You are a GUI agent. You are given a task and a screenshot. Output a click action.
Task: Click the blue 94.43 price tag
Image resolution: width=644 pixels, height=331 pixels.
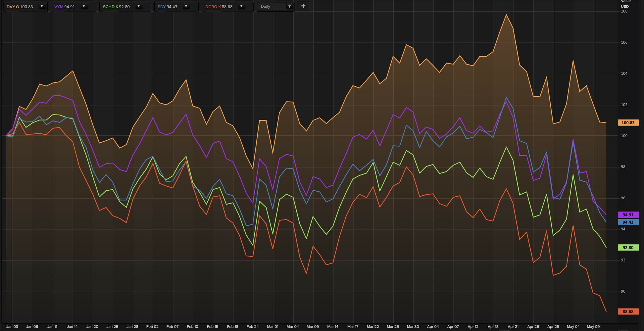point(628,222)
